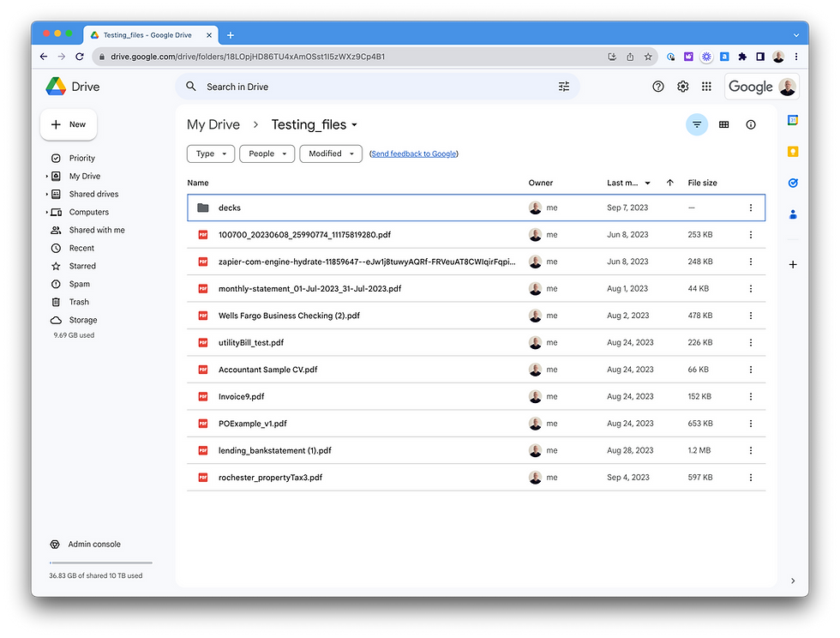840x638 pixels.
Task: Open a new browser tab
Action: click(231, 35)
